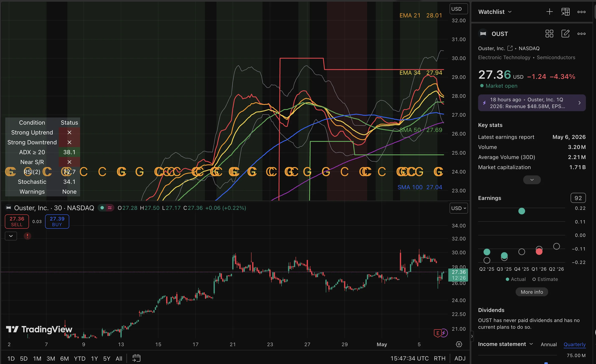
Task: Click the earnings E marker on chart
Action: tap(438, 333)
